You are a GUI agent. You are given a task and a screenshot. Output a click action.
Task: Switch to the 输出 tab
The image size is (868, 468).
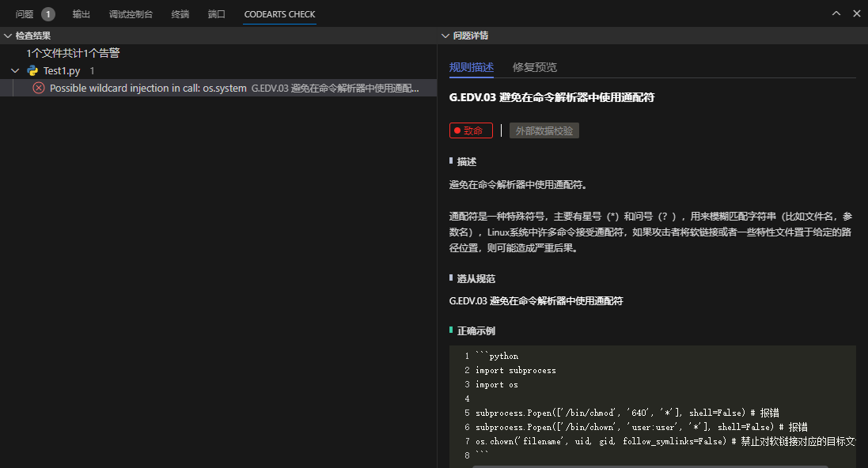81,14
